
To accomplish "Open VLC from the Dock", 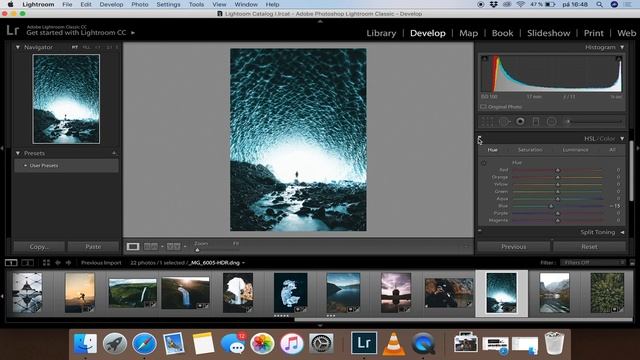I will point(393,343).
